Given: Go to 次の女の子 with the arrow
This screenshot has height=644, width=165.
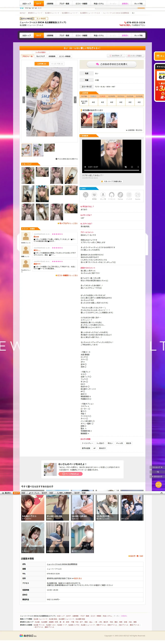Looking at the screenshot, I should pyautogui.click(x=158, y=467).
